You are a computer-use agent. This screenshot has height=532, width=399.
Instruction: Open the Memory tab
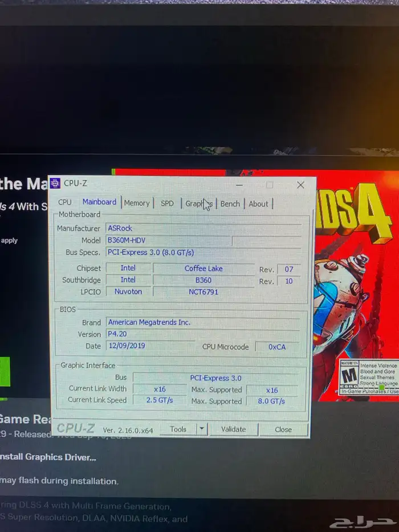point(137,203)
